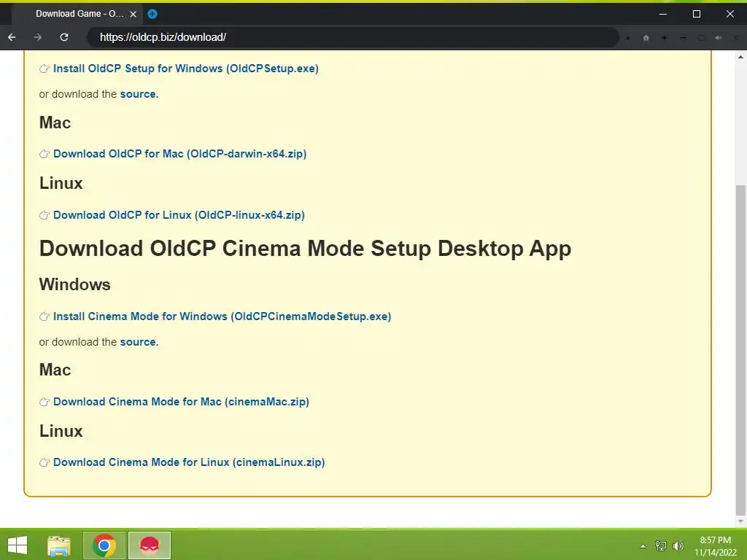The width and height of the screenshot is (747, 560).
Task: Click the Windows heading under Cinema Mode
Action: 75,284
